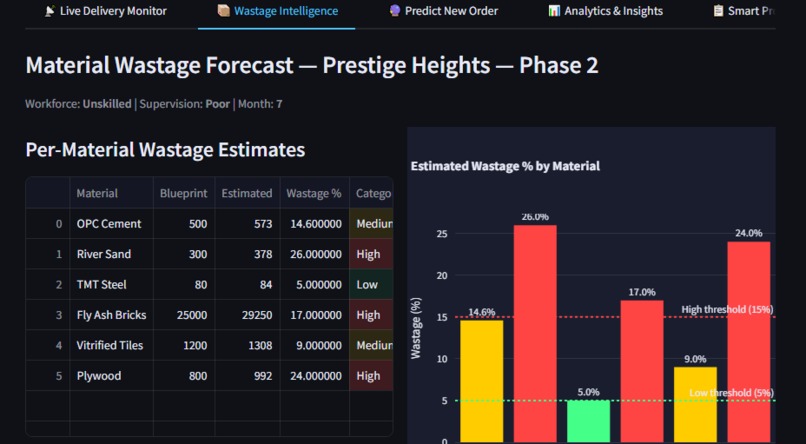Click chart title Estimated Wastage % by Material
This screenshot has height=444, width=806.
click(x=505, y=166)
